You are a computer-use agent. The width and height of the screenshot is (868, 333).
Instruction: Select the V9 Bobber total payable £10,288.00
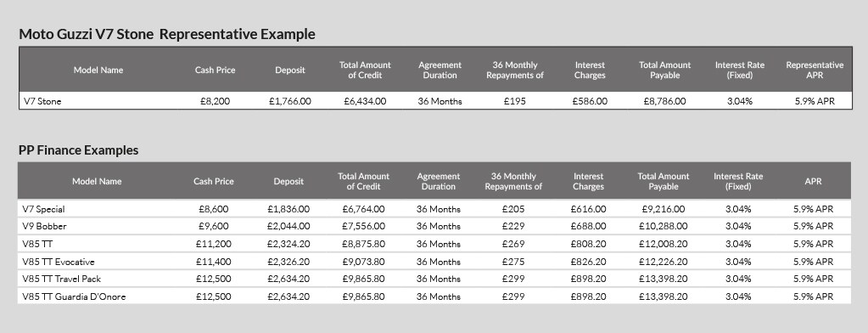664,226
